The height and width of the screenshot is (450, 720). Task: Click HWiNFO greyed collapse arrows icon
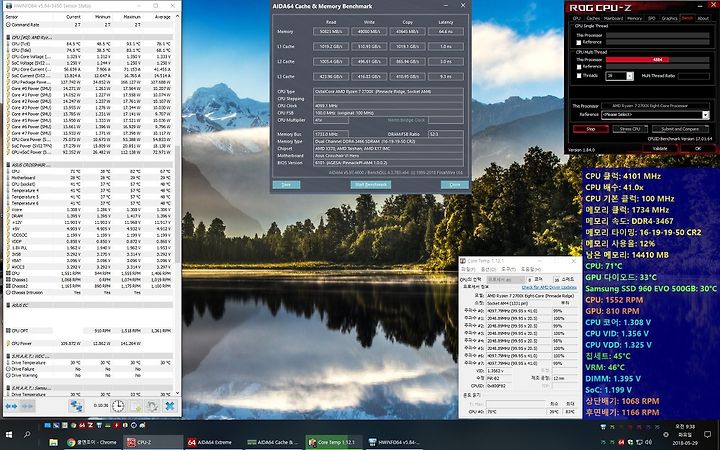[x=27, y=406]
